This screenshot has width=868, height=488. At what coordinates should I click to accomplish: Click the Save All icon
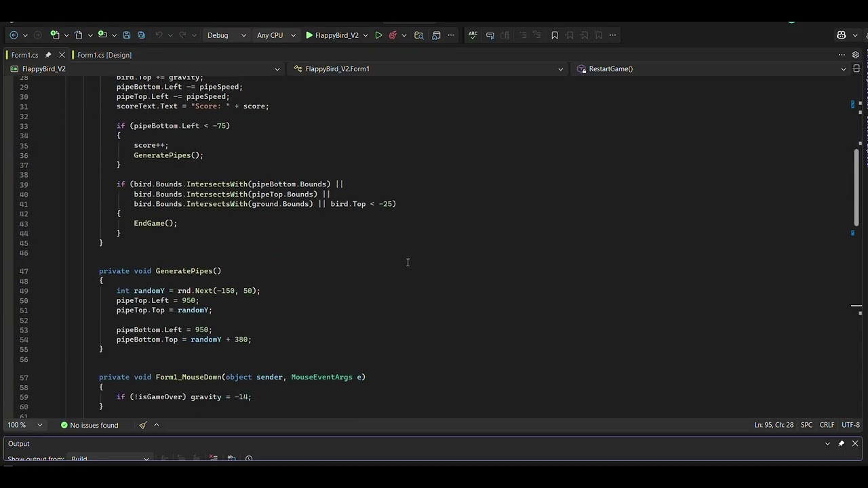(141, 35)
